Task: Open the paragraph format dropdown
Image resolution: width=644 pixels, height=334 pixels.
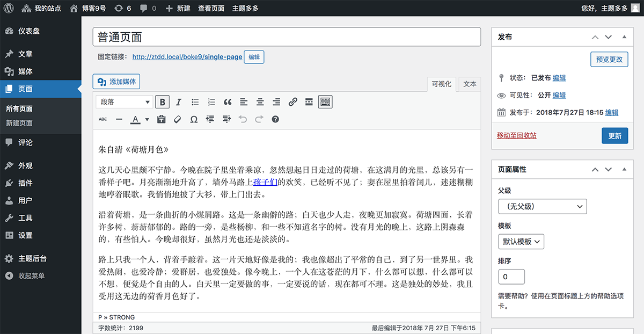Action: point(125,102)
